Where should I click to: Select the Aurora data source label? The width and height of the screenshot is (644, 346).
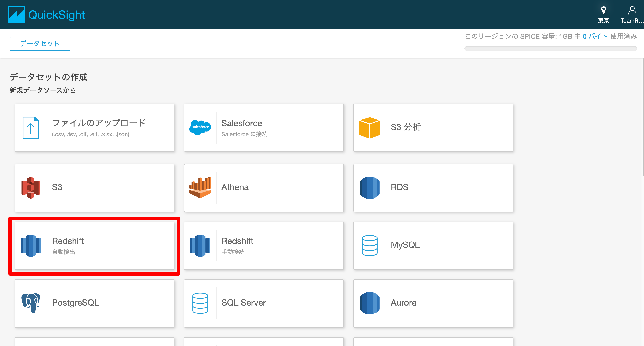click(403, 303)
